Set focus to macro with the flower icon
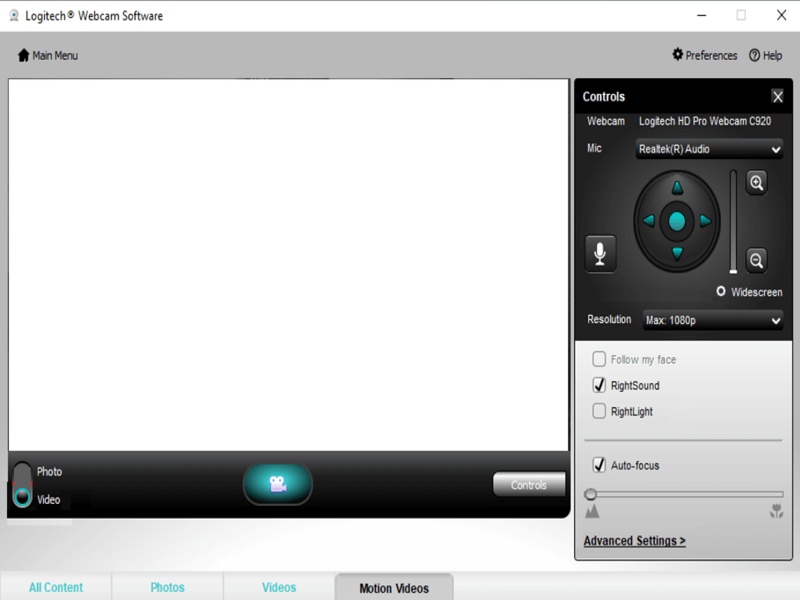Screen dimensions: 800x600 tap(777, 508)
